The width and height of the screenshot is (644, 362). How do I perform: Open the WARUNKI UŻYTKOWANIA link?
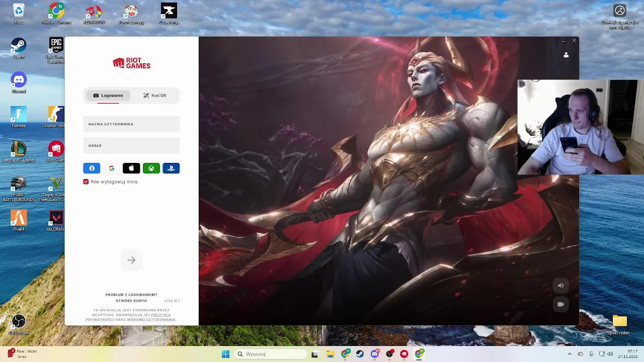(151, 320)
